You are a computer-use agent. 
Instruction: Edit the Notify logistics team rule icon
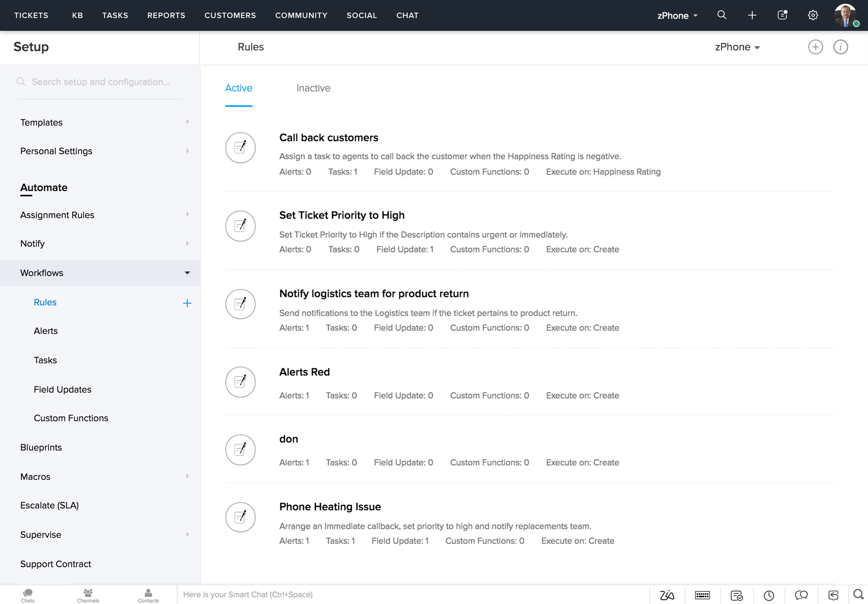coord(240,304)
